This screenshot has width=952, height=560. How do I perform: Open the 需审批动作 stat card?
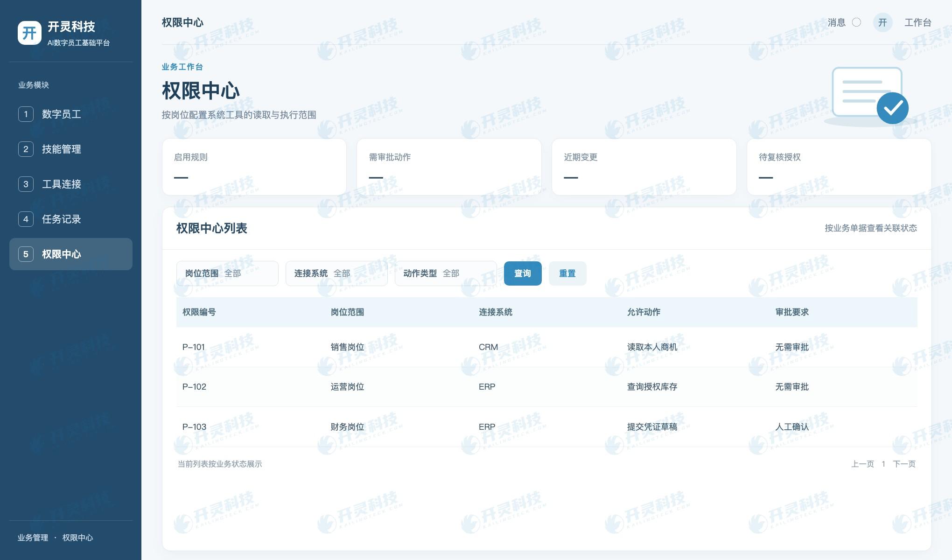449,167
